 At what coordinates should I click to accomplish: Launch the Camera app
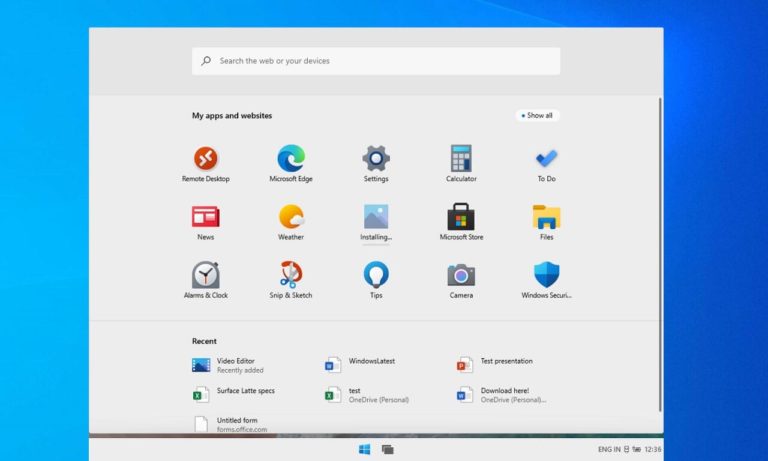(x=461, y=280)
